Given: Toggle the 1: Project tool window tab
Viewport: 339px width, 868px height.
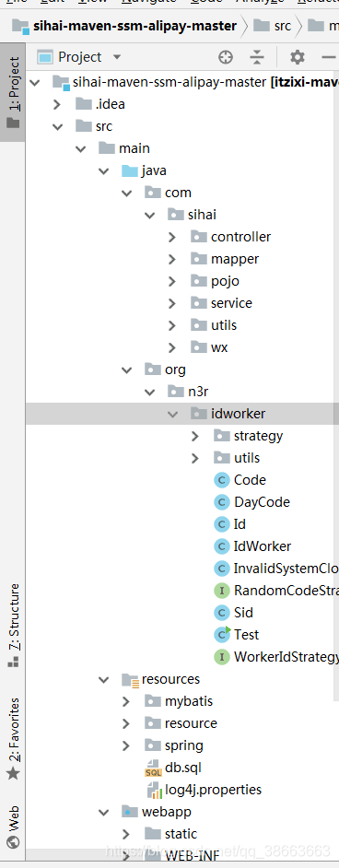Looking at the screenshot, I should pyautogui.click(x=13, y=92).
